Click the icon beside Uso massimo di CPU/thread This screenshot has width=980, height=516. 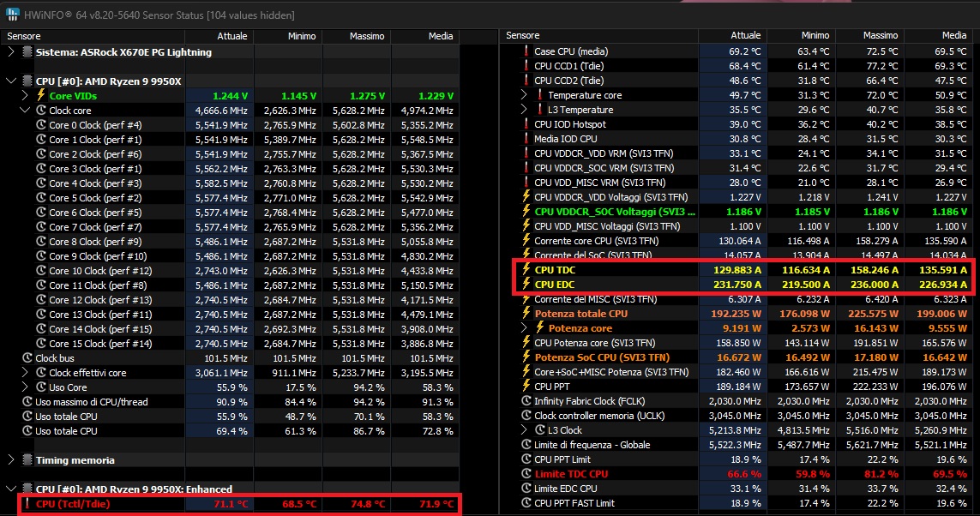pos(27,402)
